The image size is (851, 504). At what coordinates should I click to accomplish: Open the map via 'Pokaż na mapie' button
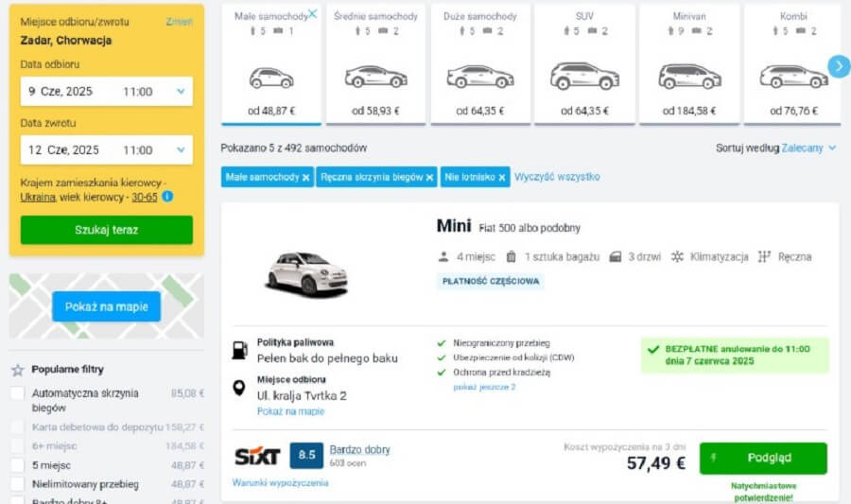[x=106, y=306]
